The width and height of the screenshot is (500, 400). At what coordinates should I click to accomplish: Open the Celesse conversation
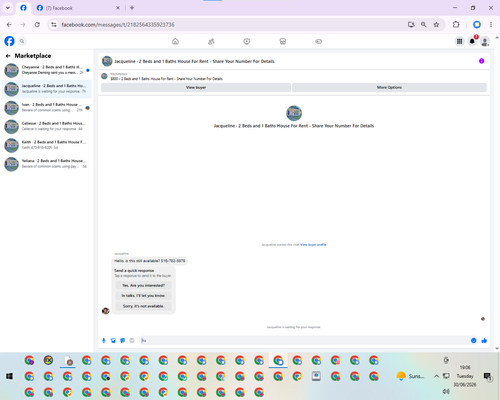(x=47, y=126)
